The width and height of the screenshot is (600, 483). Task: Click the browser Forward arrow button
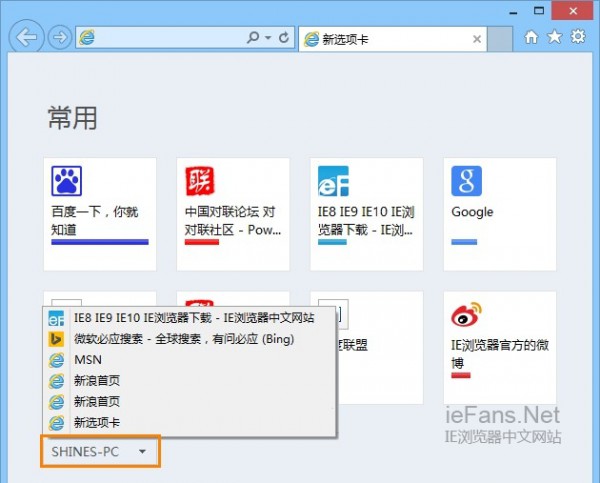[59, 37]
